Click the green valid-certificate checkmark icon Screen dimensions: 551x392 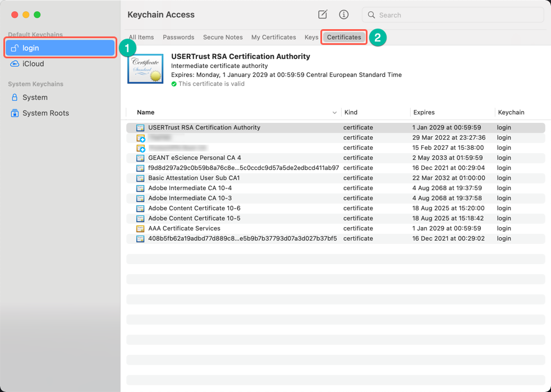pos(173,84)
